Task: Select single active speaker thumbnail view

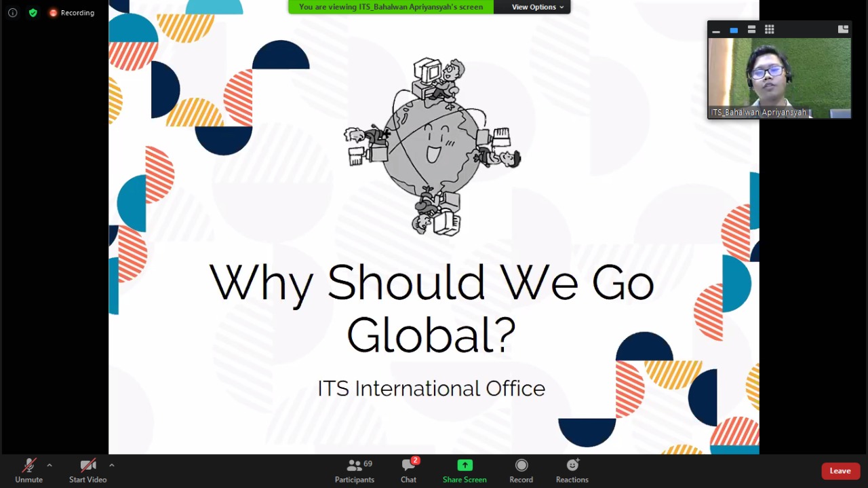Action: point(734,30)
